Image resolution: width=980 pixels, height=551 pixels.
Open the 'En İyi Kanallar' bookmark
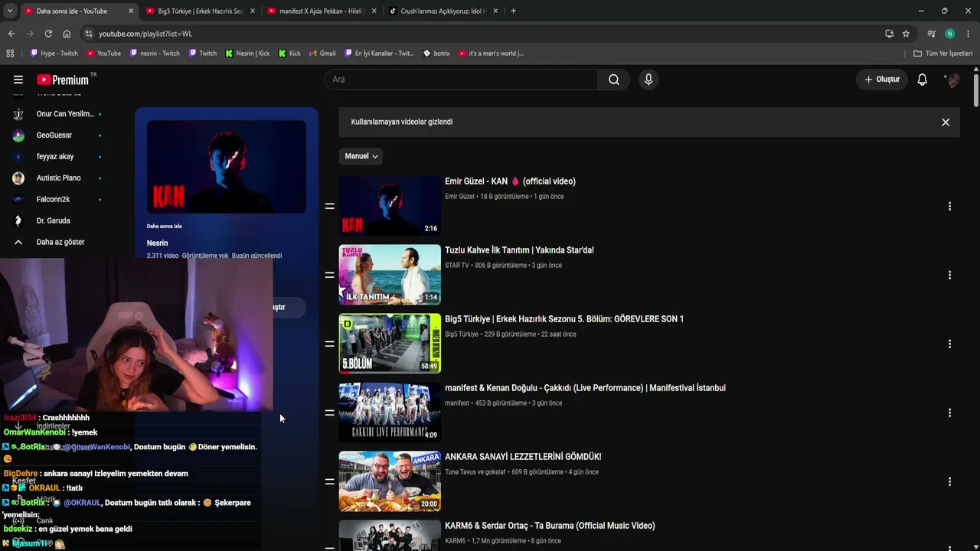379,54
